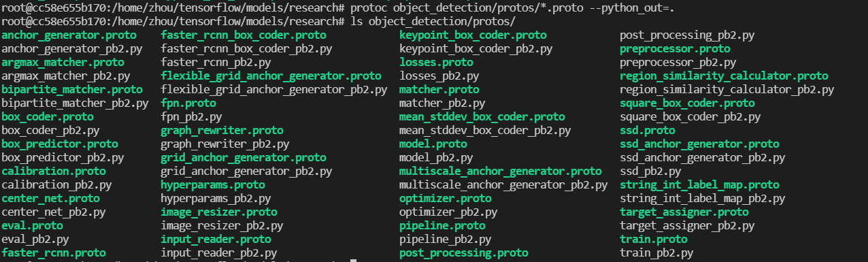Image resolution: width=868 pixels, height=262 pixels.
Task: Click mean_stddev_box_coder.proto in the list
Action: [x=482, y=116]
